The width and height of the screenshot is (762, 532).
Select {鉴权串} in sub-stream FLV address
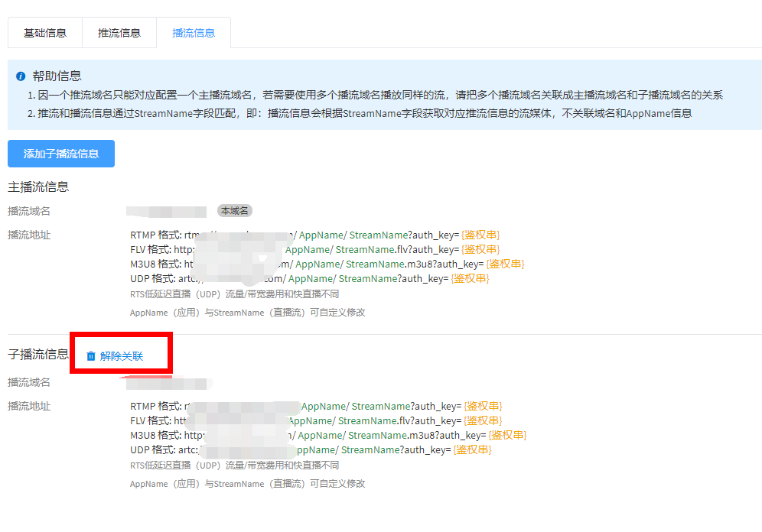pos(484,420)
